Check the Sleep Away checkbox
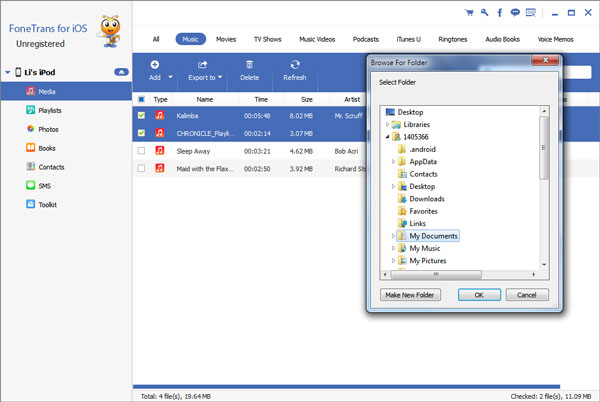 141,151
